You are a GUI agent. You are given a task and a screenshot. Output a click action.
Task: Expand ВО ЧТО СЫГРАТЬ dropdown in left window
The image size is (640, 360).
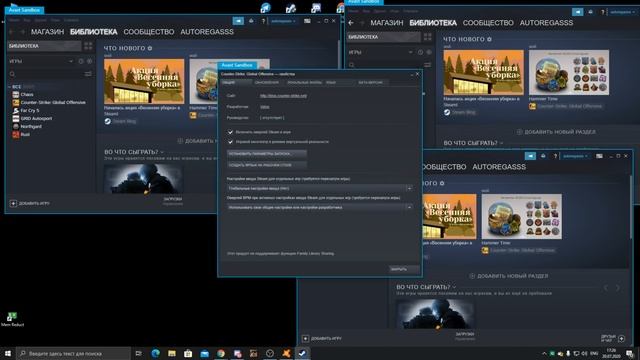click(x=162, y=152)
